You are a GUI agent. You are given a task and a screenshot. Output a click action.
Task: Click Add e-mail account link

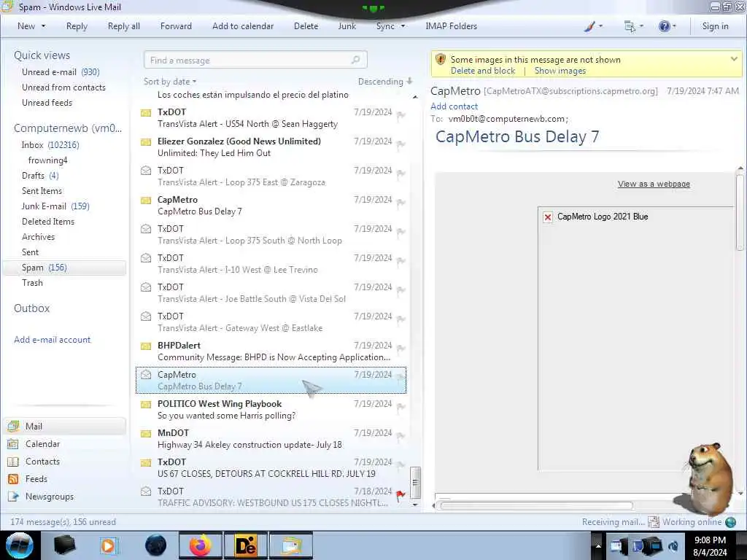coord(53,340)
